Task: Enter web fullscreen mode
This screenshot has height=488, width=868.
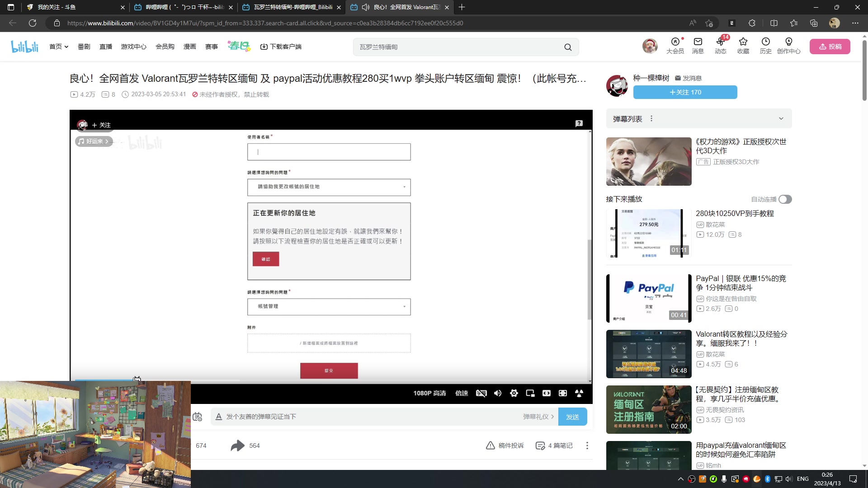Action: click(563, 393)
